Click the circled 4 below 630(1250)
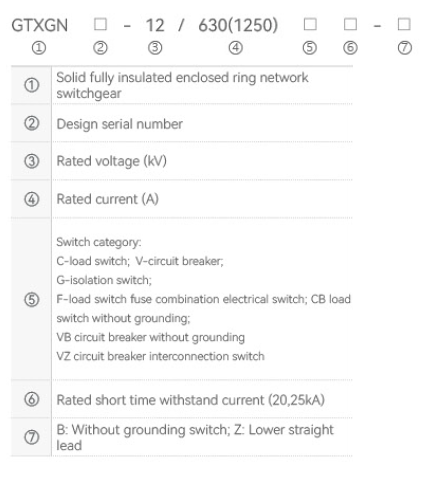Viewport: 437px width, 494px height. click(236, 48)
